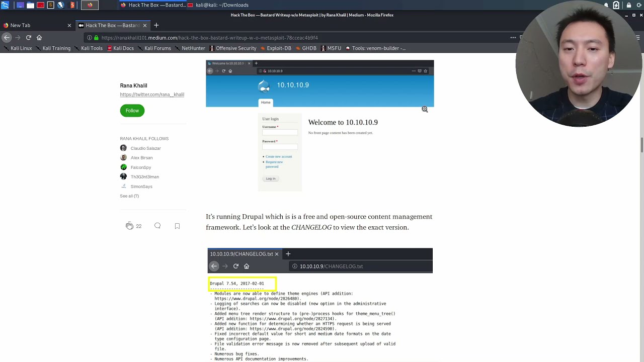Go back to the previous page
Screen dimensions: 644x362
[x=7, y=38]
